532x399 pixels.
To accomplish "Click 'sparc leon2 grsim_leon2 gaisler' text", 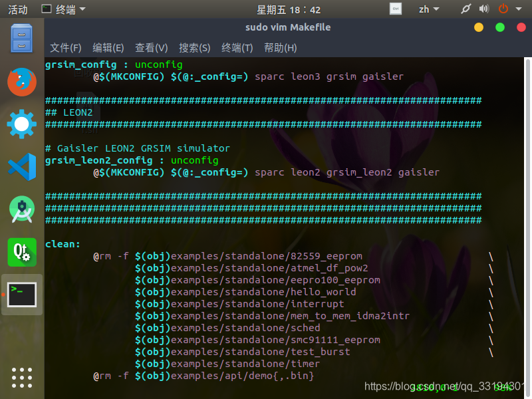I will [347, 172].
